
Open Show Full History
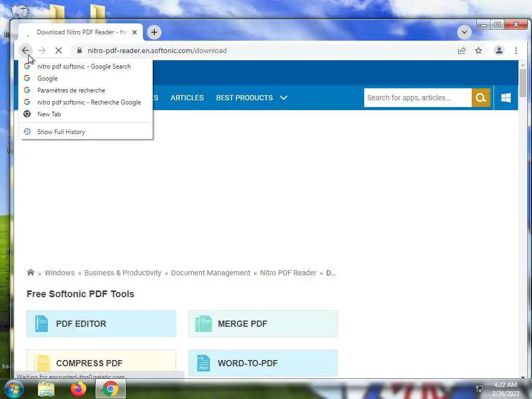(86, 131)
